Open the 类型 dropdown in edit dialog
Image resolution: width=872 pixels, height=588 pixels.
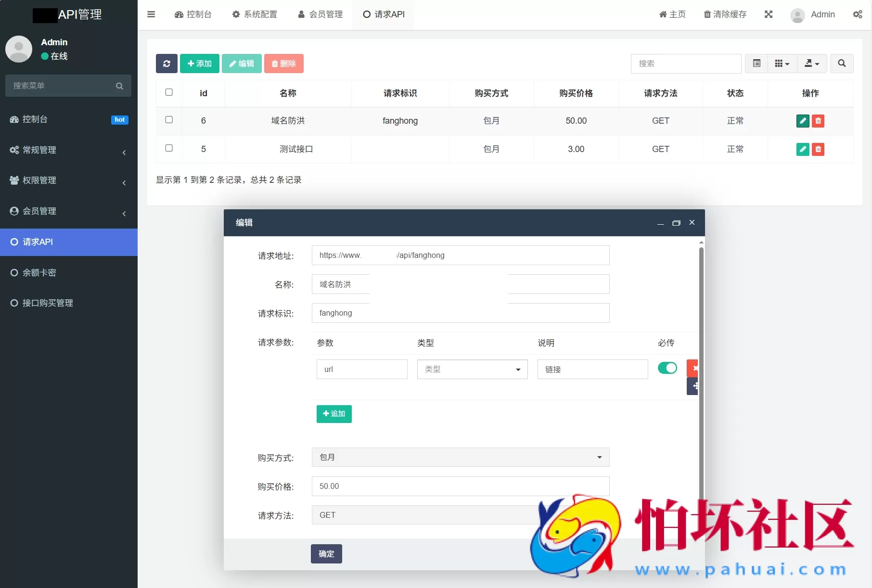click(472, 369)
